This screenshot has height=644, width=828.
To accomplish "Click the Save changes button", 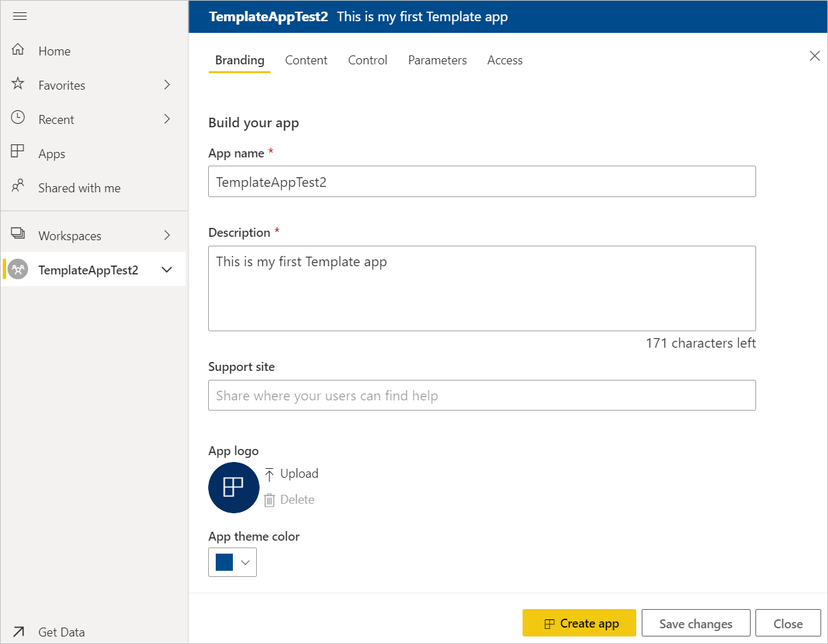I will pyautogui.click(x=695, y=623).
